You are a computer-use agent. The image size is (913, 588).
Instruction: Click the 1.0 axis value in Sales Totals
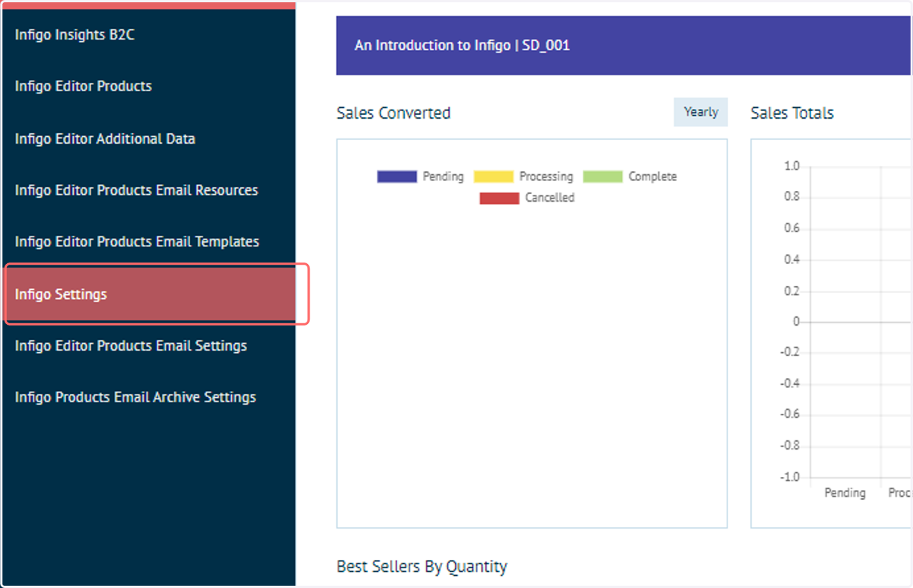tap(791, 166)
